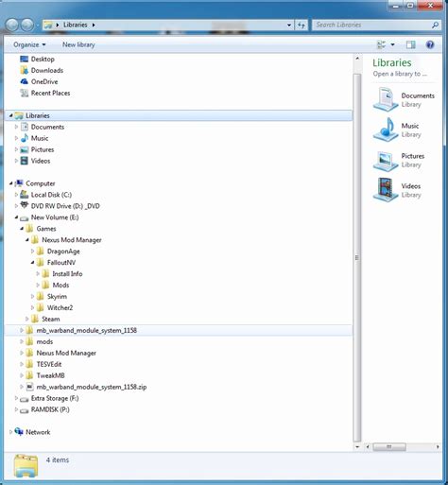The width and height of the screenshot is (448, 485).
Task: Click the horizontal scrollbar thumb at bottom
Action: point(389,446)
